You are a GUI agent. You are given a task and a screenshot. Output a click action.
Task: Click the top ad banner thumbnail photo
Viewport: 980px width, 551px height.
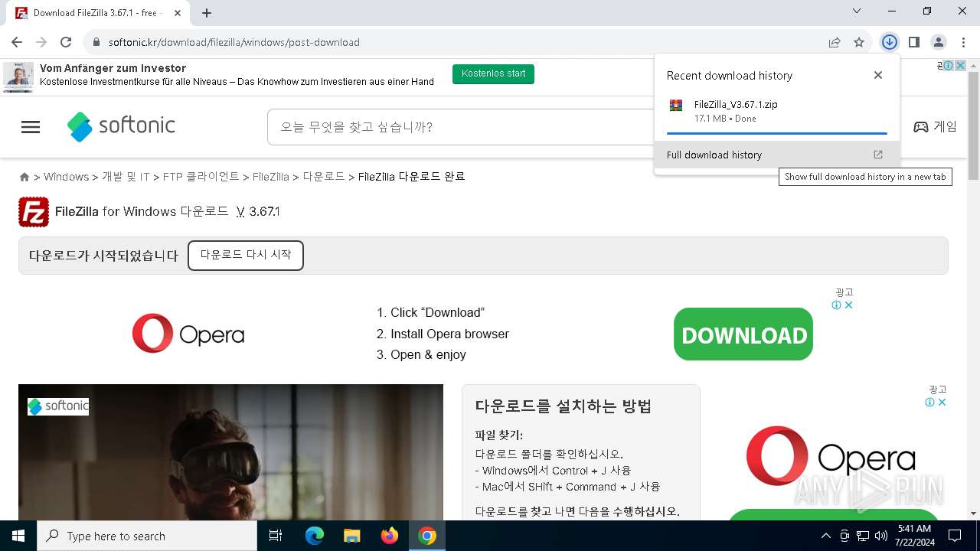(18, 77)
